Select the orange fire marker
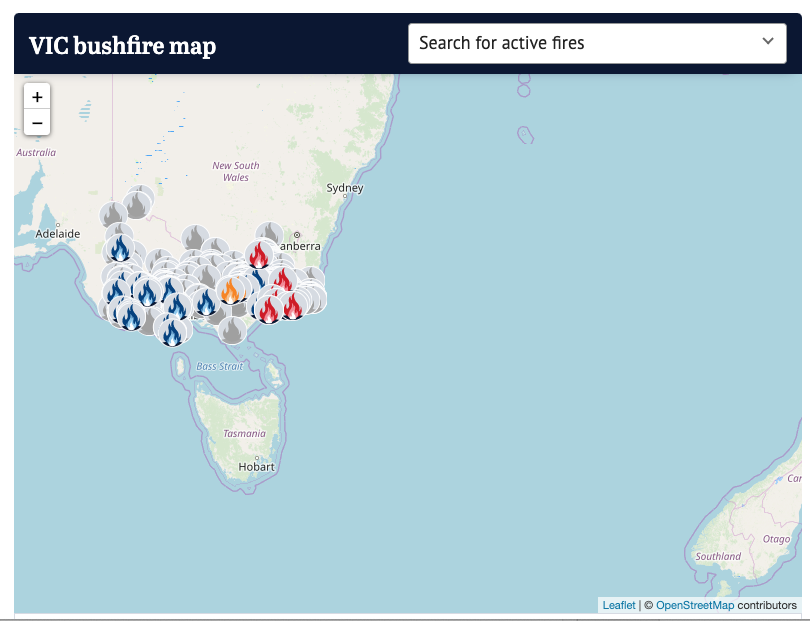 point(230,291)
